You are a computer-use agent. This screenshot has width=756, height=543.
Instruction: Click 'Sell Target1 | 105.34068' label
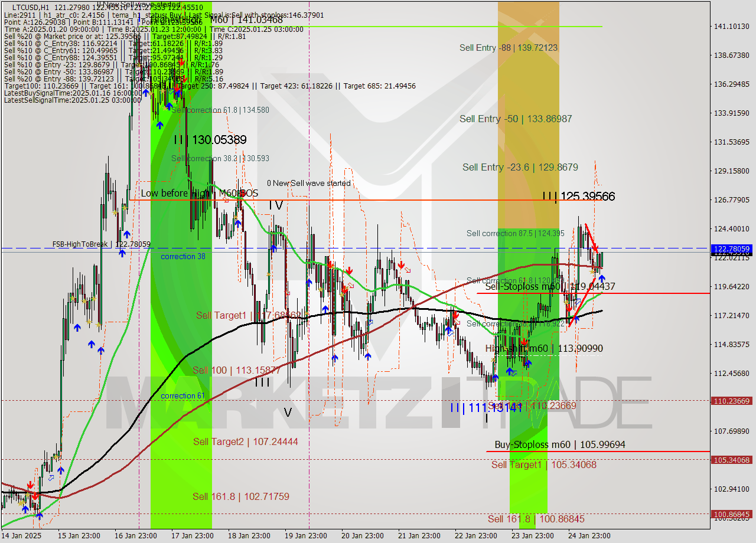click(544, 465)
